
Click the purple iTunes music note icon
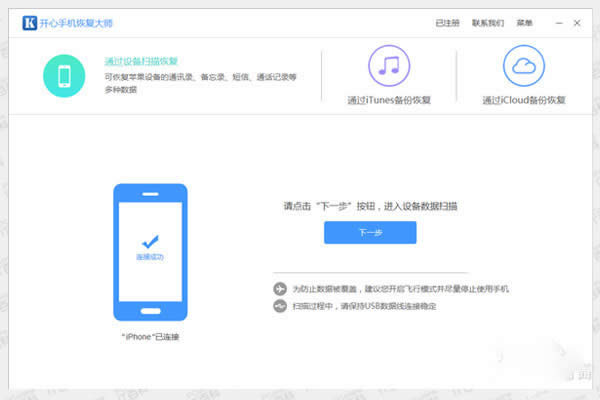point(389,68)
